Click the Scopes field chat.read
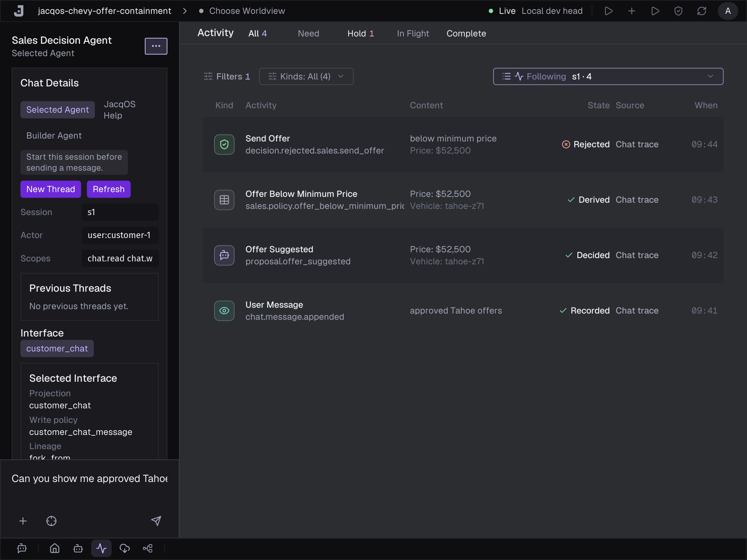 [120, 258]
